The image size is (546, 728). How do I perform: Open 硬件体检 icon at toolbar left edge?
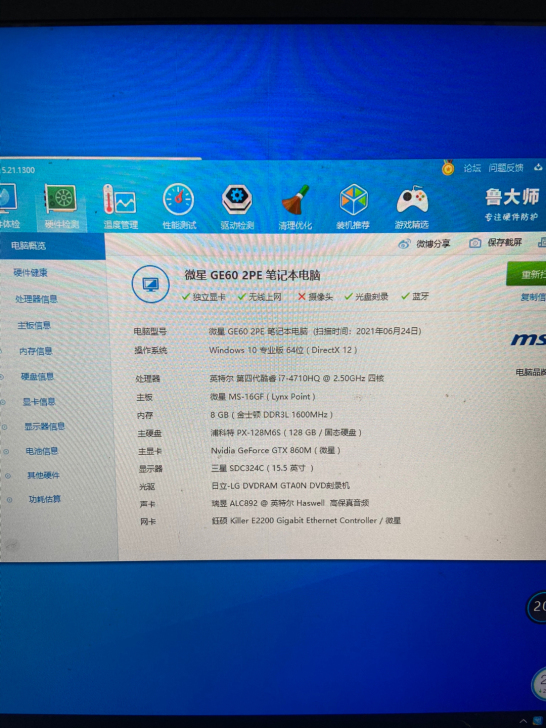tap(9, 207)
